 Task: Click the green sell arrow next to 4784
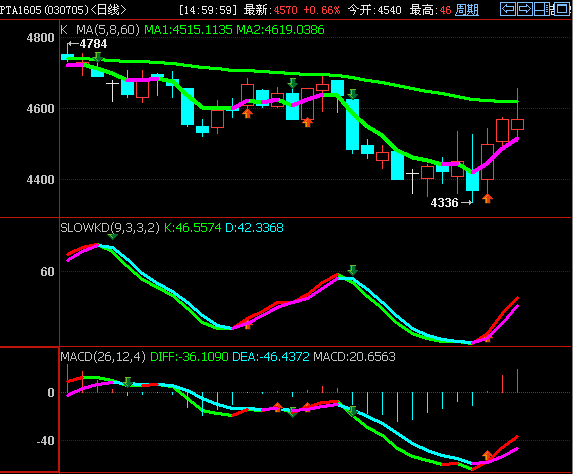pyautogui.click(x=98, y=57)
